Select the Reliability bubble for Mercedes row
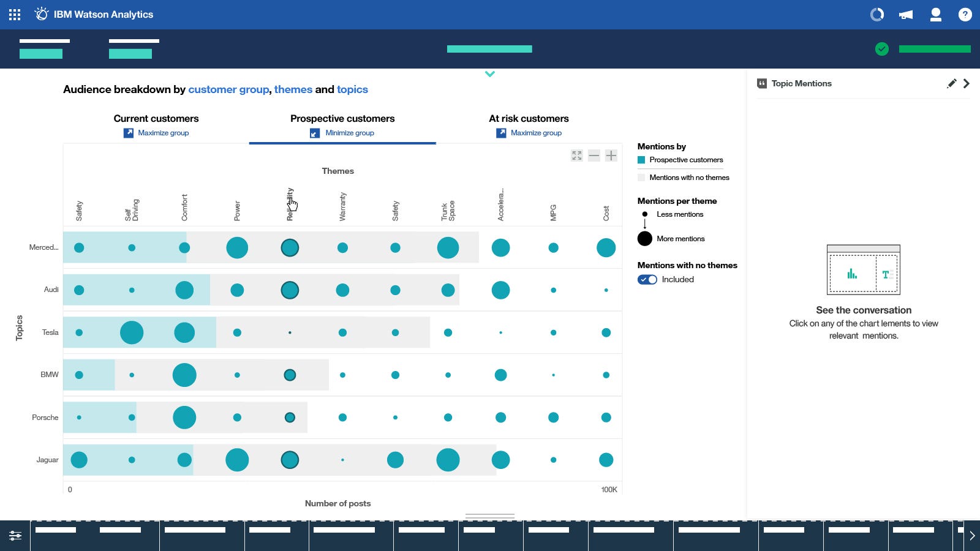 [x=290, y=247]
